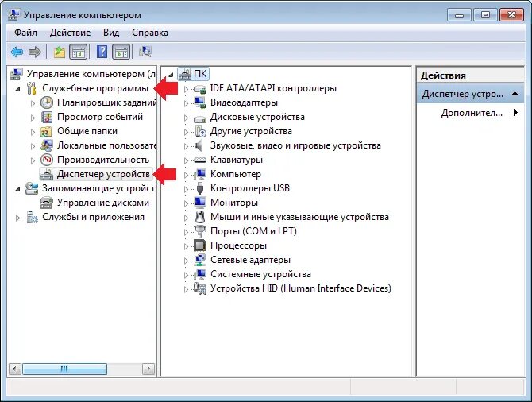Click the scan for hardware changes icon
The height and width of the screenshot is (402, 532).
click(145, 52)
